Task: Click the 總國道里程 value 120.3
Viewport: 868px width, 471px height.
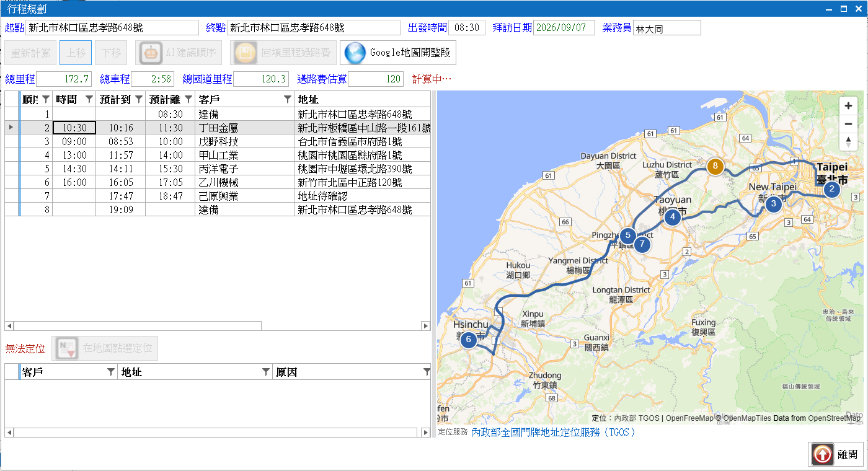Action: tap(261, 79)
